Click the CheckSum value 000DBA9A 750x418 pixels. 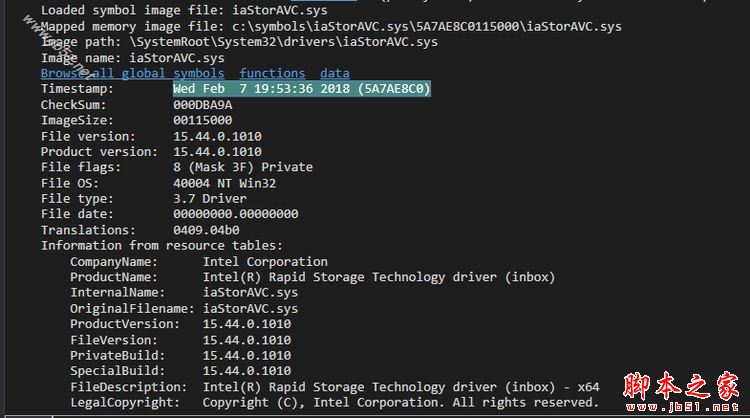pos(203,105)
